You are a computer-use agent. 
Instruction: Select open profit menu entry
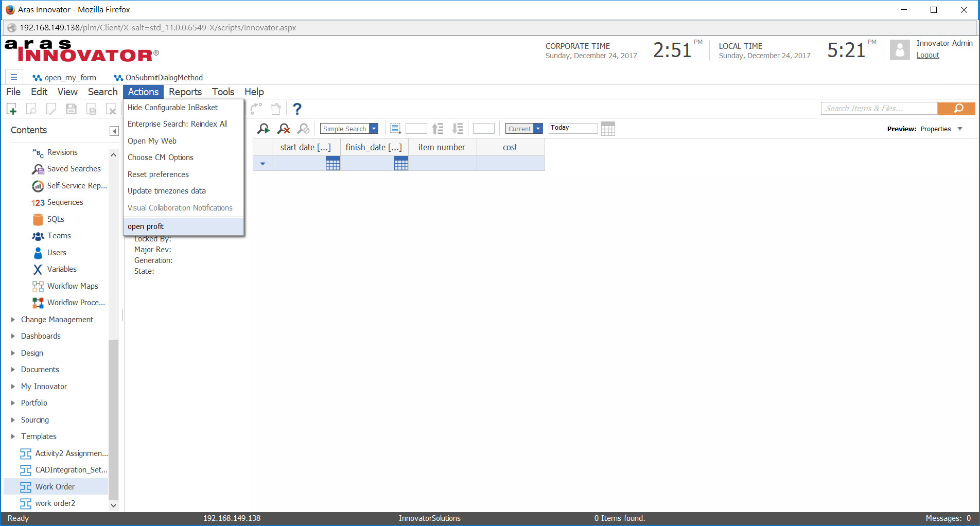click(183, 226)
